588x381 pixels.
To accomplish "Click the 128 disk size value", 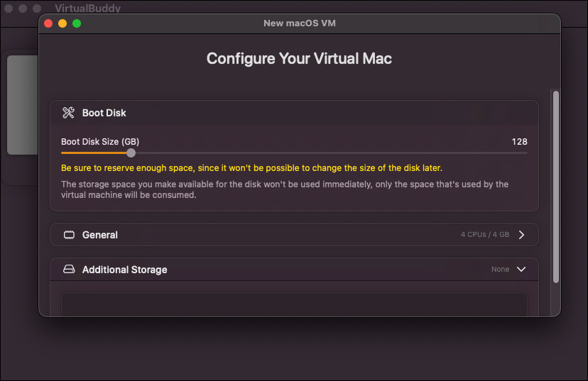I will tap(519, 142).
